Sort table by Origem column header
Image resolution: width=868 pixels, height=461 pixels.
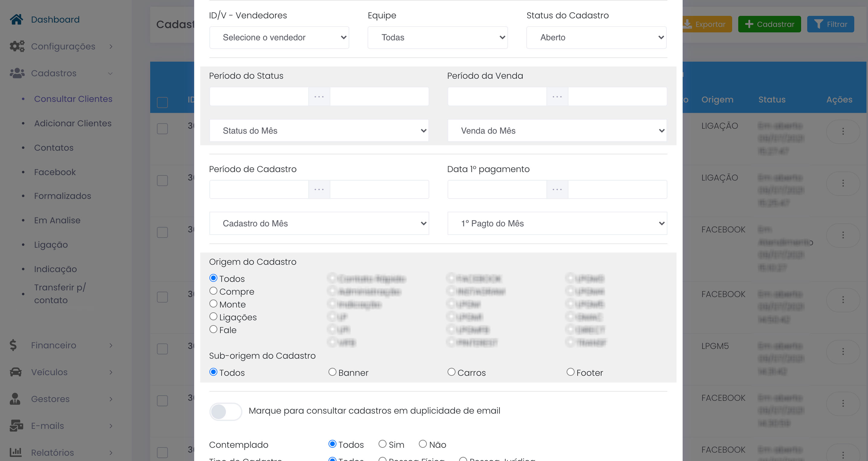[717, 100]
